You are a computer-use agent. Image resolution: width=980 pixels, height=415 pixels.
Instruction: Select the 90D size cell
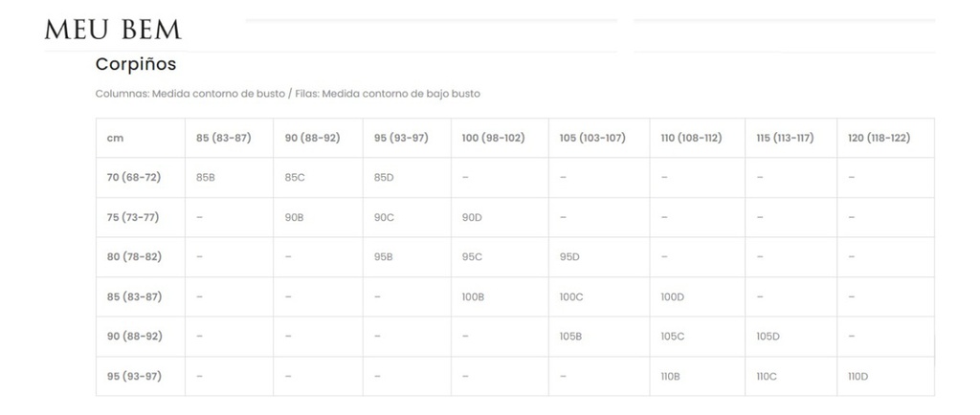tap(472, 218)
